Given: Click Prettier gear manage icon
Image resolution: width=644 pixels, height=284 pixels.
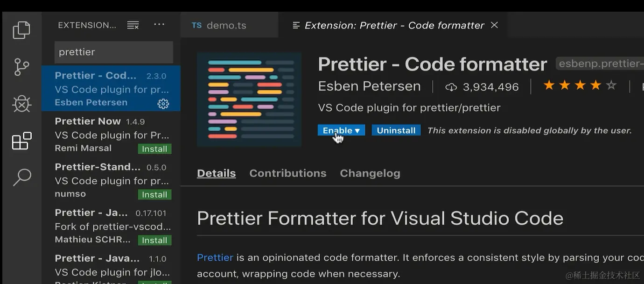Looking at the screenshot, I should click(163, 104).
